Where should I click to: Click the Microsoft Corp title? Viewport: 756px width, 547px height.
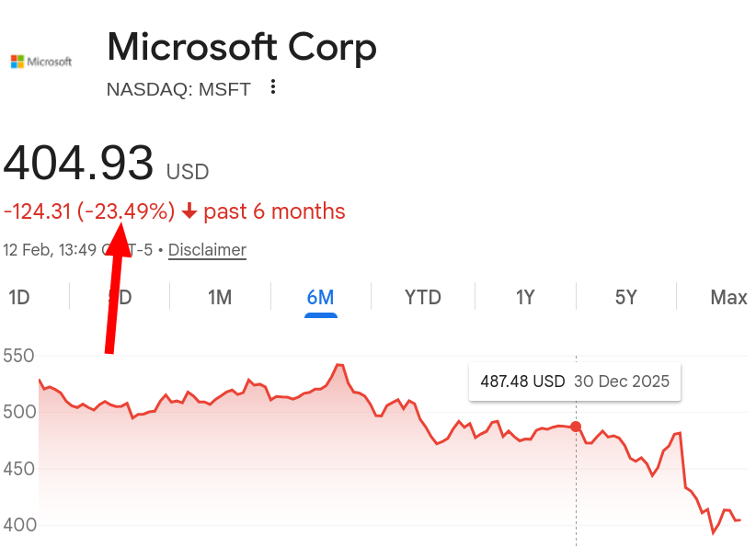click(x=241, y=48)
